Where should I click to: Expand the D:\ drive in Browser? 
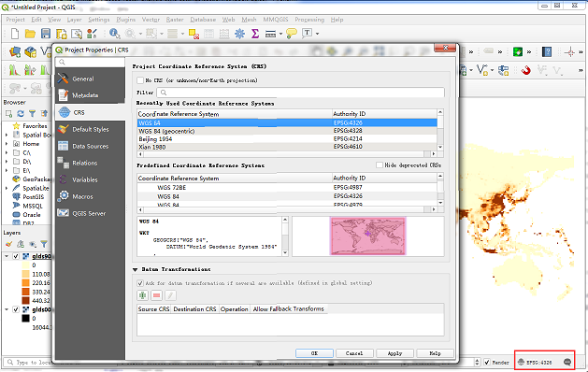point(7,162)
